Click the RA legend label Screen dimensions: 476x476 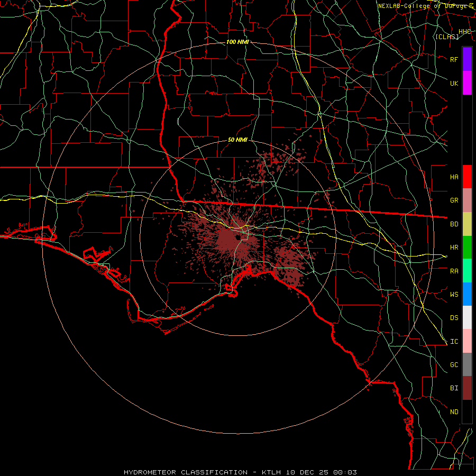(454, 271)
